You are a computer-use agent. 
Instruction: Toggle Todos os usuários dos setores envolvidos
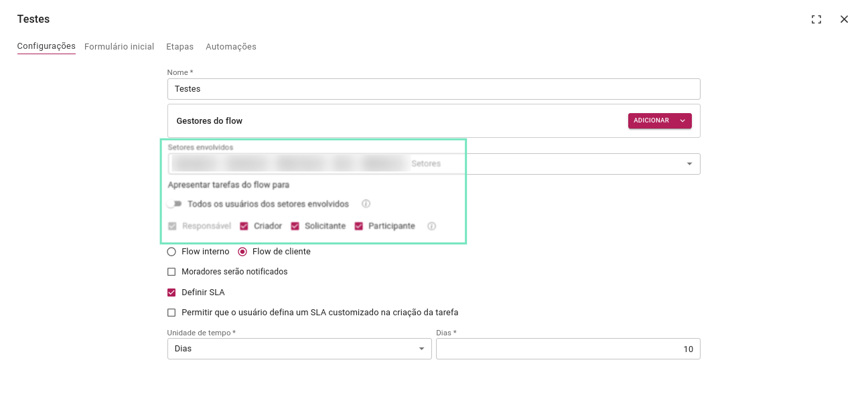174,204
